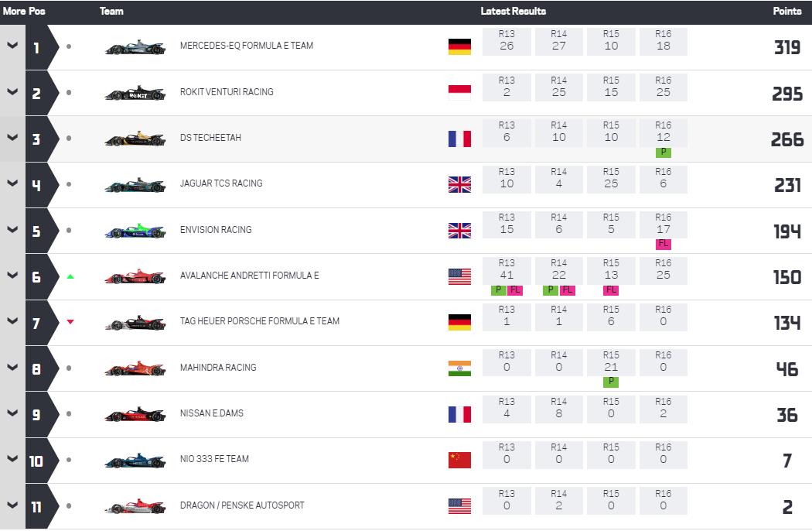Click pole badge under DS Techeetah R16
812x531 pixels.
click(664, 152)
